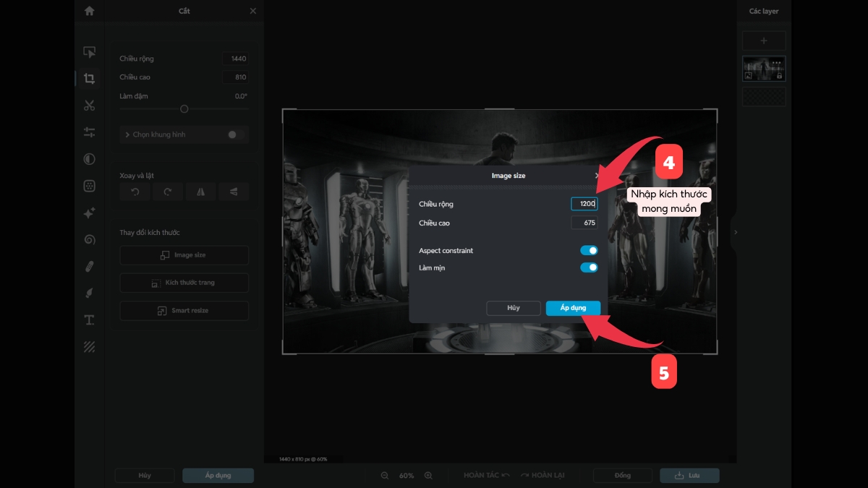
Task: Click HOÀN LẠI redo
Action: click(542, 476)
